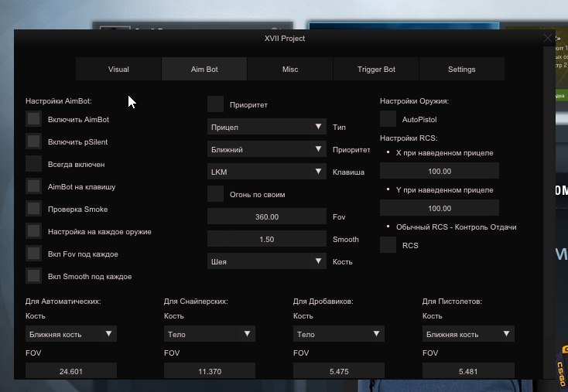Open Кость dropdown under Для Дробавиков

pyautogui.click(x=339, y=334)
